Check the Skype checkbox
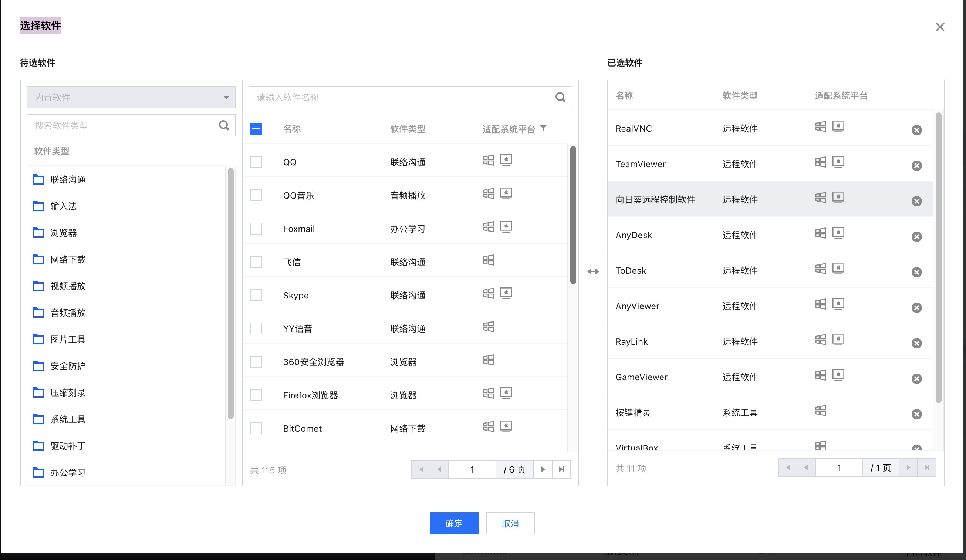This screenshot has width=966, height=560. point(256,295)
